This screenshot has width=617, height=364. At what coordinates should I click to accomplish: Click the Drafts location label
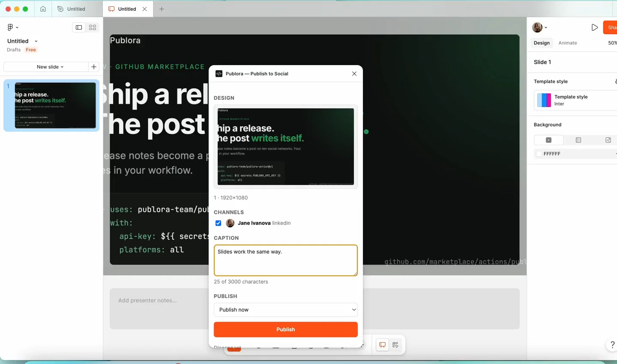(14, 50)
